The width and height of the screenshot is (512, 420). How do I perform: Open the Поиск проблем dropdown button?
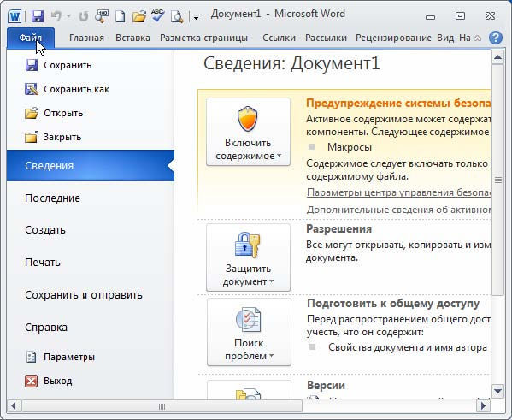(249, 332)
